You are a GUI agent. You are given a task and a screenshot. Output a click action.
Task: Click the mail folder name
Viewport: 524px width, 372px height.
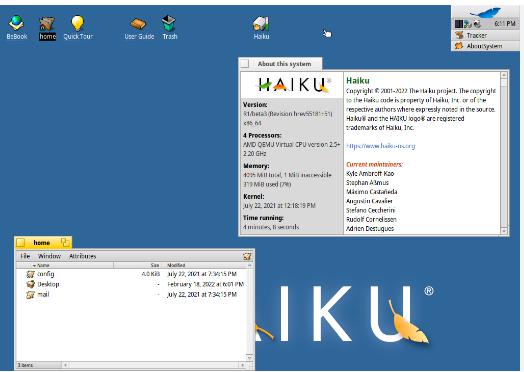43,294
